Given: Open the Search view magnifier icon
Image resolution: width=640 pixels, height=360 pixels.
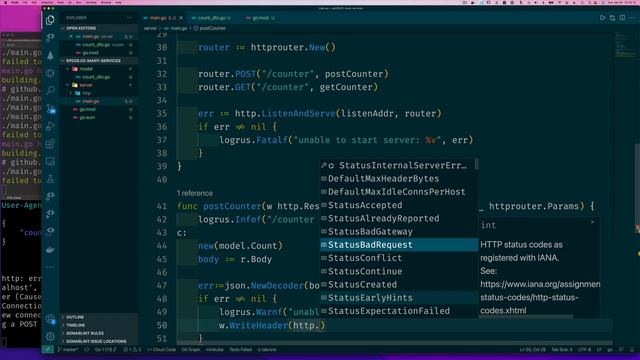Looking at the screenshot, I should point(50,90).
